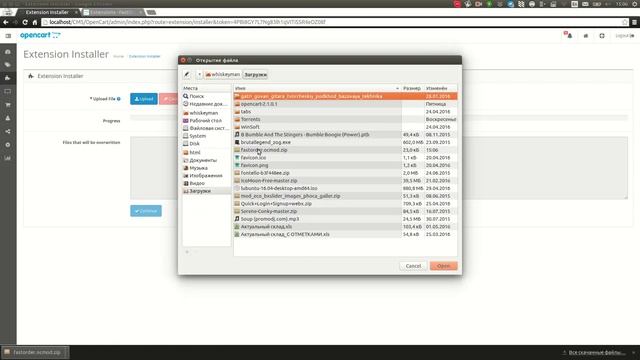Select the Torrents folder

coord(345,119)
